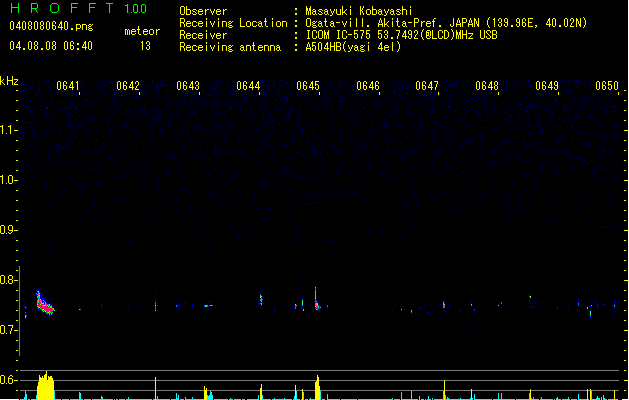This screenshot has width=629, height=400.
Task: Click the large pink meteor echo after 0640
Action: tap(45, 304)
